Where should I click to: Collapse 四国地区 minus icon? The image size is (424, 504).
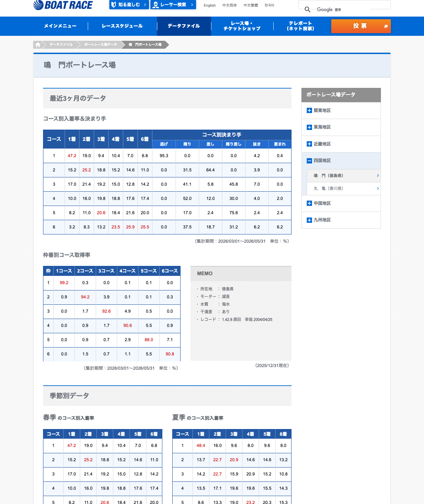click(x=309, y=161)
